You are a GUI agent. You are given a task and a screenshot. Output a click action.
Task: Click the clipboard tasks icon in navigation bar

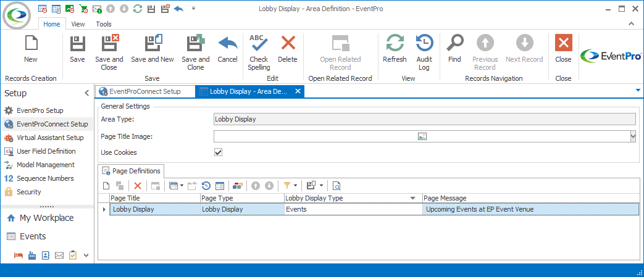[x=73, y=255]
